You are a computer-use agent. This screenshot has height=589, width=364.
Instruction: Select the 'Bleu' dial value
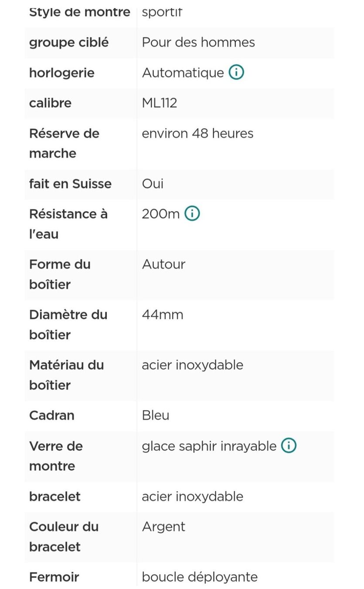(x=156, y=415)
